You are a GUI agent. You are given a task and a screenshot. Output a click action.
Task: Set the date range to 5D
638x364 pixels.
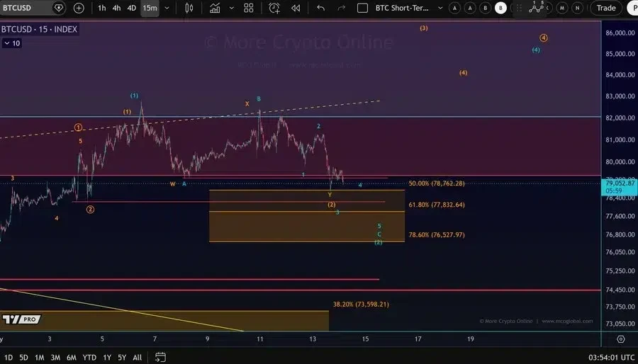point(23,358)
